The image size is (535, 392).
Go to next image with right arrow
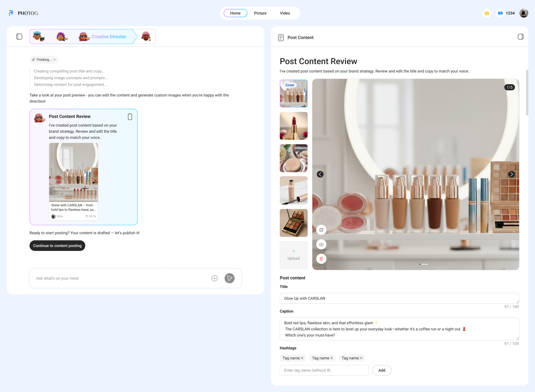511,174
